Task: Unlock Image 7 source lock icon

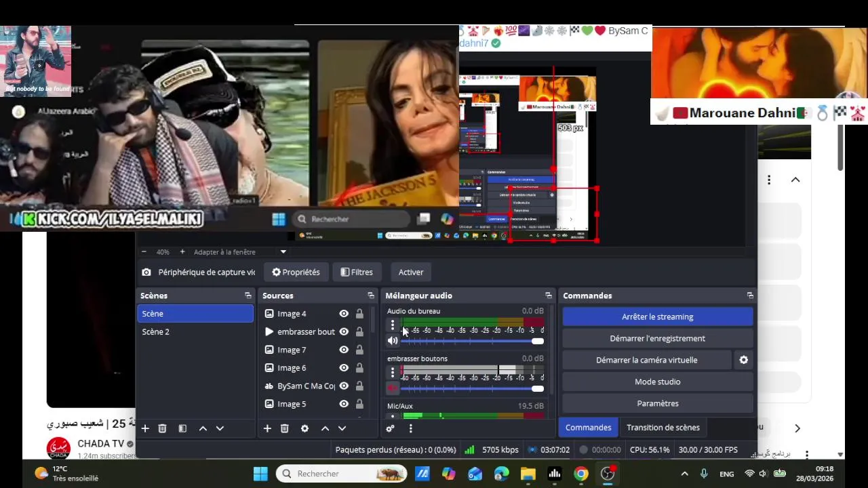Action: click(359, 350)
